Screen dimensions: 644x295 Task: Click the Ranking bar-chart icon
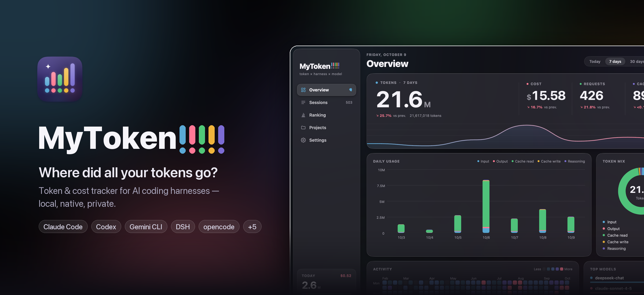tap(303, 115)
